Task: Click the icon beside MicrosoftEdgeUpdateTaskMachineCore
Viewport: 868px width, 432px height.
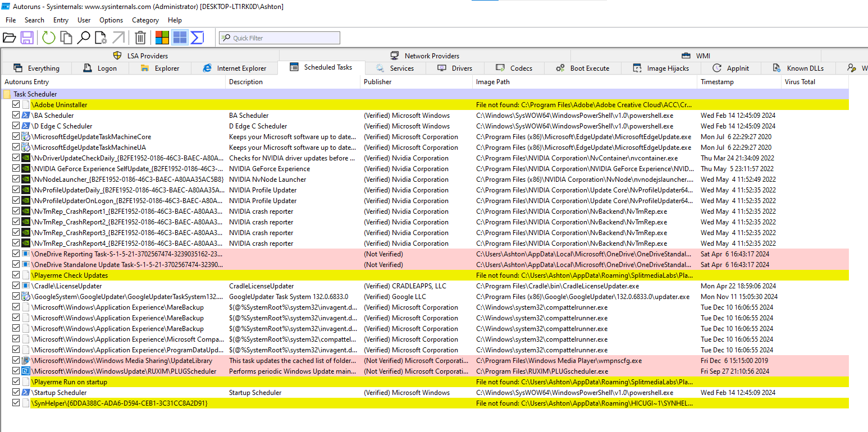Action: [x=26, y=137]
